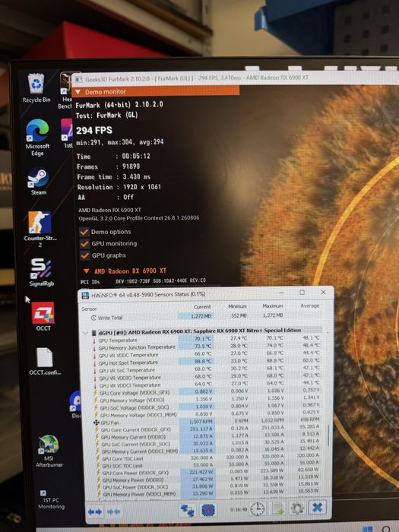Click the Sensor column header
399x532 pixels.
click(89, 309)
